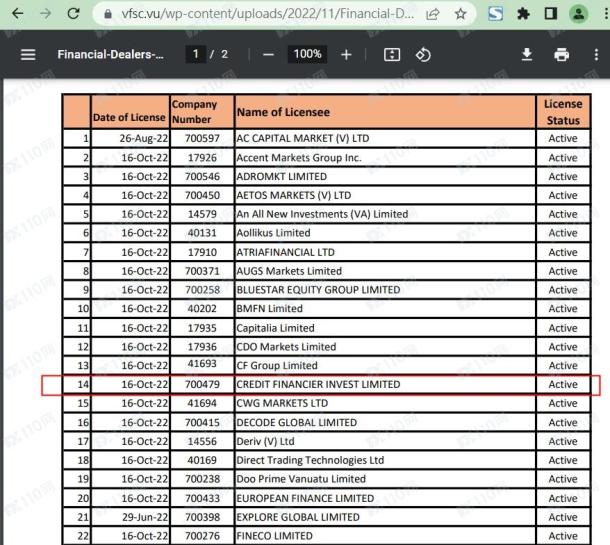Zoom out the PDF document

[268, 55]
